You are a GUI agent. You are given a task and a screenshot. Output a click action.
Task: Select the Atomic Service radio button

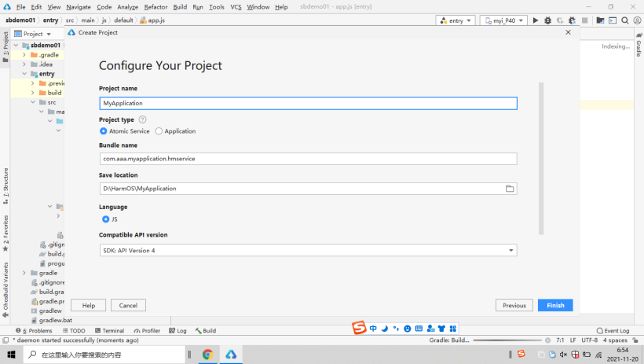click(x=104, y=131)
